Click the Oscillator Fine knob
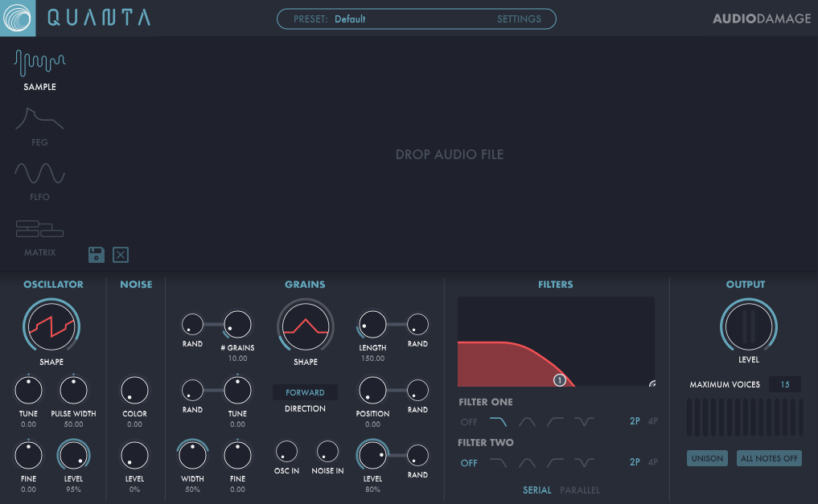Image resolution: width=818 pixels, height=504 pixels. point(28,455)
